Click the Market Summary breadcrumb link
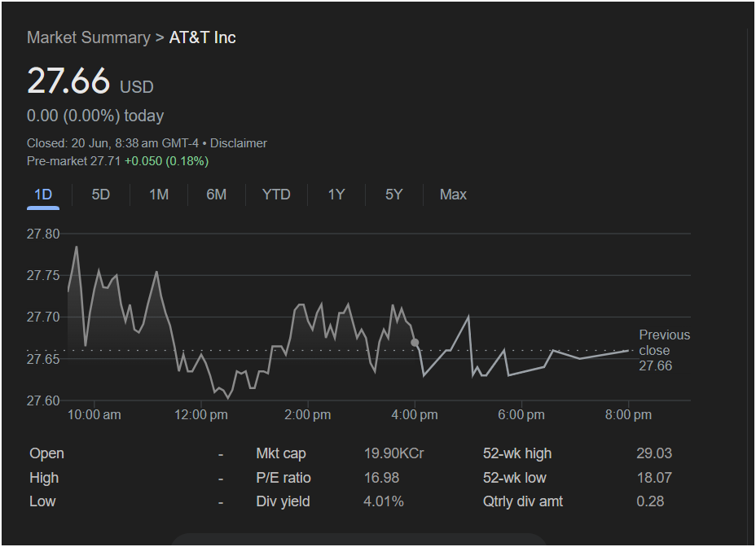This screenshot has width=756, height=547. tap(89, 37)
